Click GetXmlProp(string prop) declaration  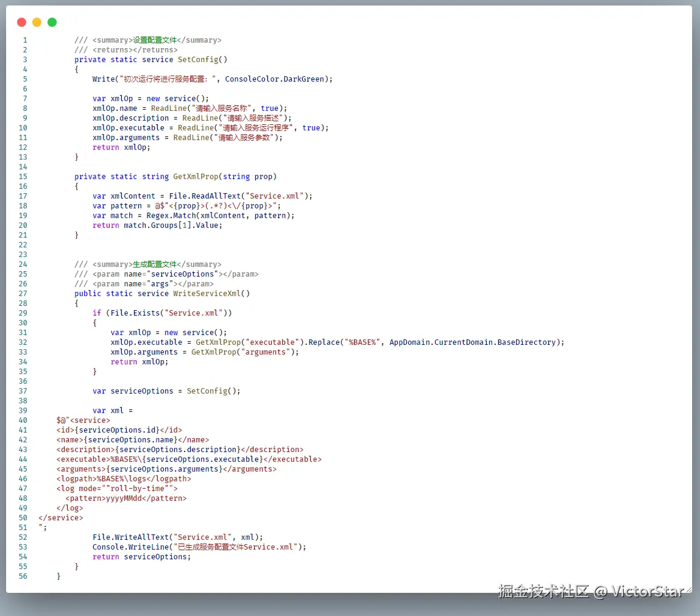[225, 177]
